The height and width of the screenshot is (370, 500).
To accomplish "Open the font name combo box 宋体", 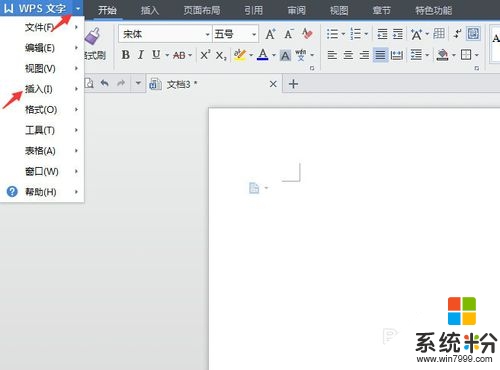I will tap(165, 34).
